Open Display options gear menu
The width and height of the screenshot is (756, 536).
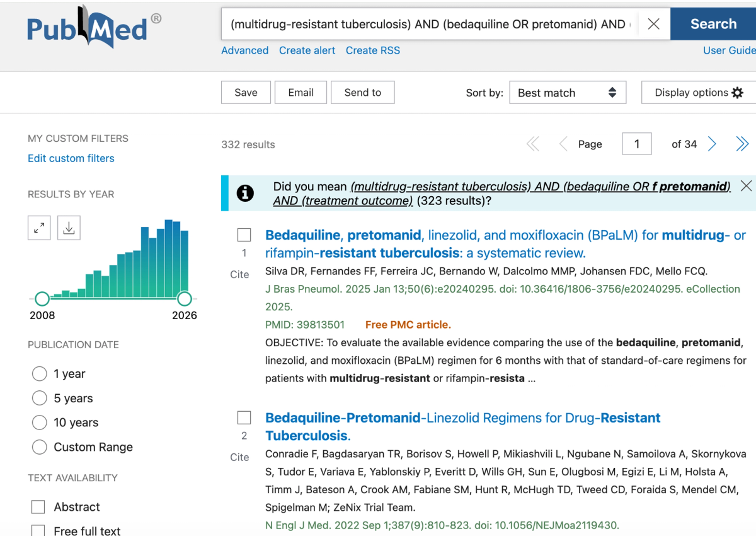click(699, 93)
